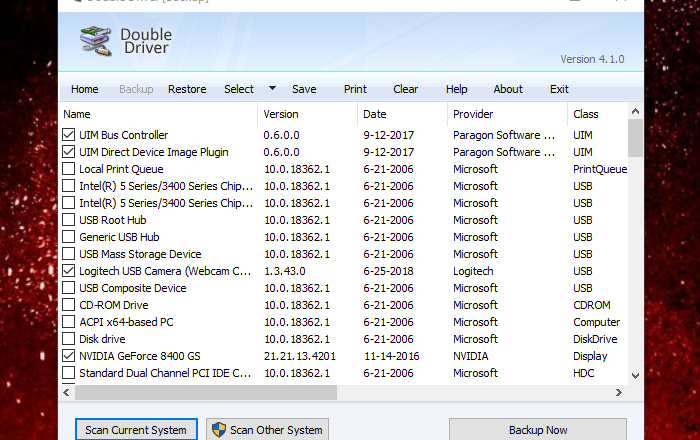This screenshot has width=700, height=440.
Task: Check the Generic USB Hub checkbox
Action: click(x=68, y=237)
